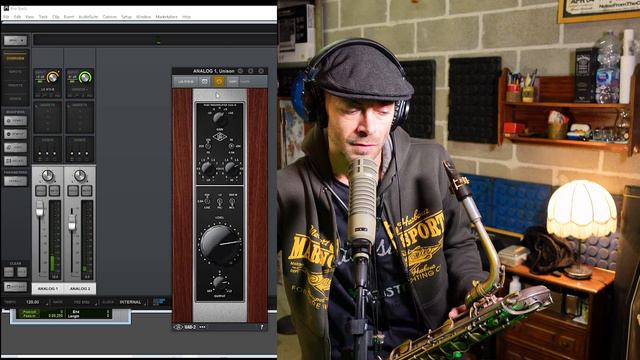Open the Track menu in Pro Tools
This screenshot has height=360, width=640.
pyautogui.click(x=43, y=17)
